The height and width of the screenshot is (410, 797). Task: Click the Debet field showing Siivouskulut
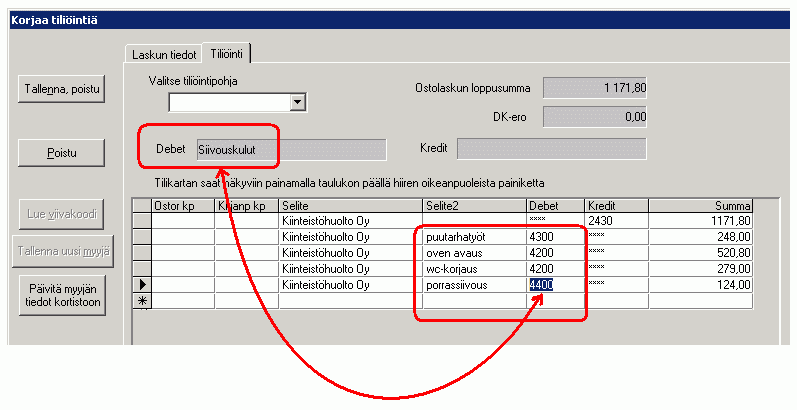290,149
